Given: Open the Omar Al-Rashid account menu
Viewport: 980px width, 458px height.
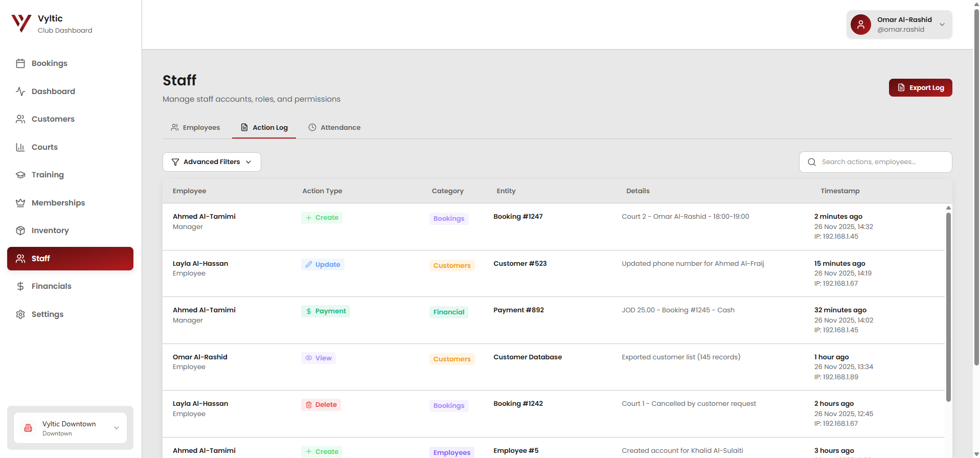Looking at the screenshot, I should point(899,25).
